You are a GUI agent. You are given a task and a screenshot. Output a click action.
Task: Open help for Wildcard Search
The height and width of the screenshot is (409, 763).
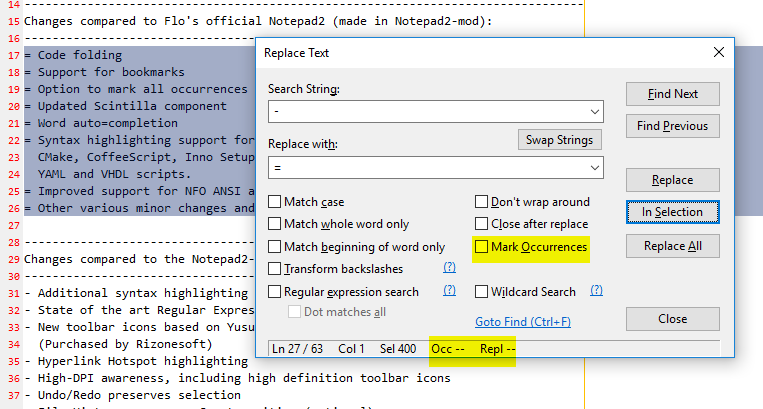pyautogui.click(x=596, y=290)
